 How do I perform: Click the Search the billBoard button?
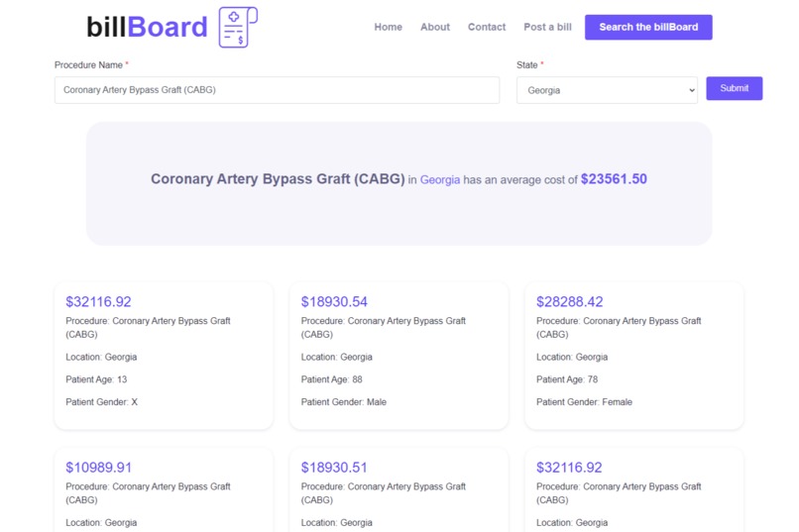coord(648,27)
